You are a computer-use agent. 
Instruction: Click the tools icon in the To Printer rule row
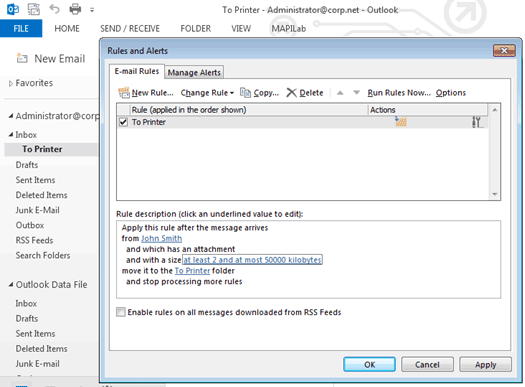click(x=477, y=122)
